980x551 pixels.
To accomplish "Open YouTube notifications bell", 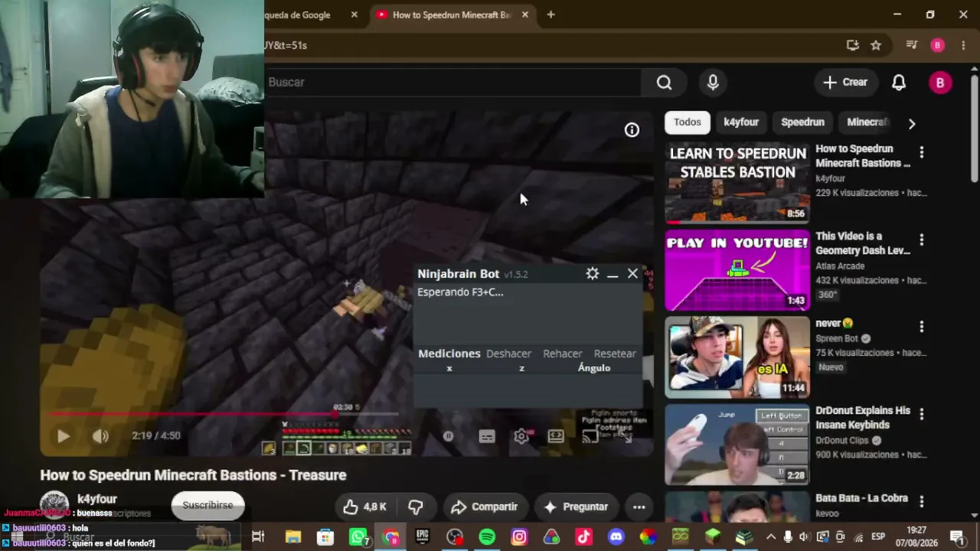I will click(899, 82).
